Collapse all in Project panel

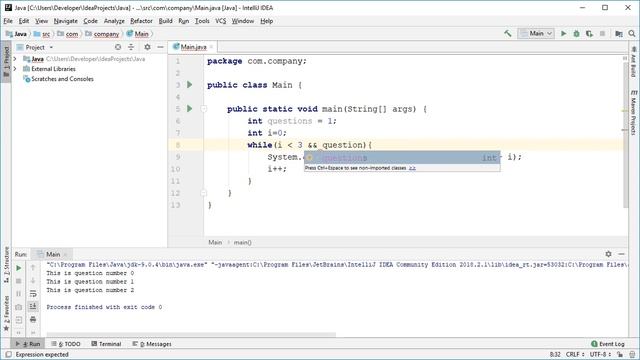(131, 47)
